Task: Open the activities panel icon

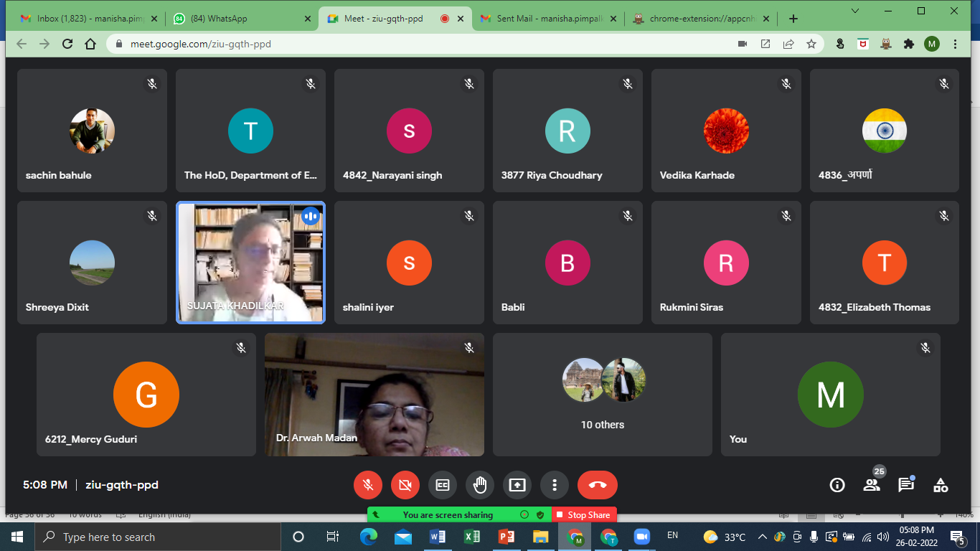Action: 941,485
